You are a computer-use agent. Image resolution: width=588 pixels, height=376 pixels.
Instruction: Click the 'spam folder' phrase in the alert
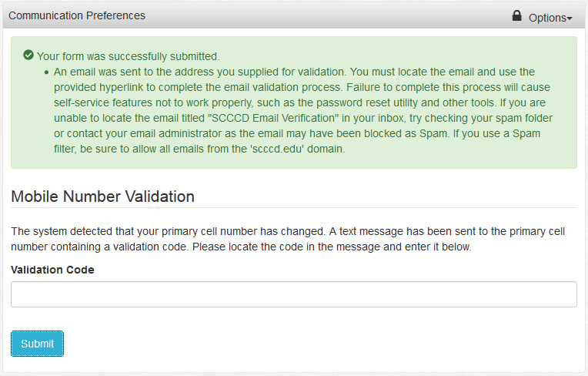523,119
